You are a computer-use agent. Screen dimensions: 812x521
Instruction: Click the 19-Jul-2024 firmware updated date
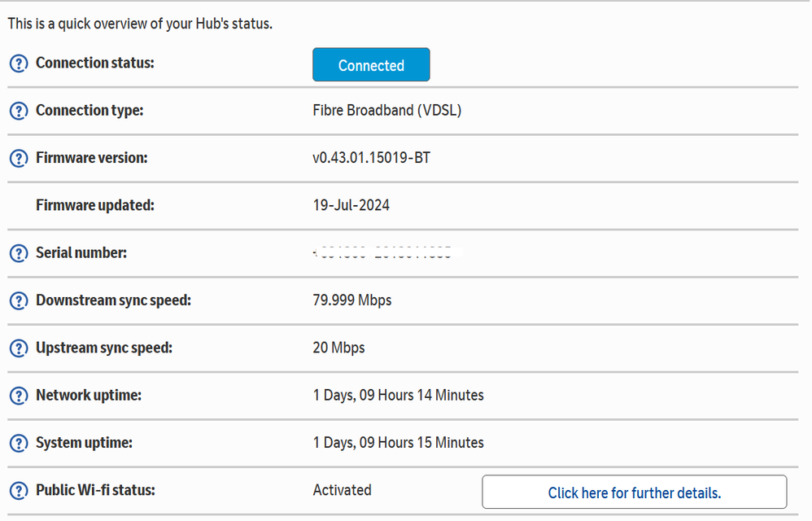point(351,205)
